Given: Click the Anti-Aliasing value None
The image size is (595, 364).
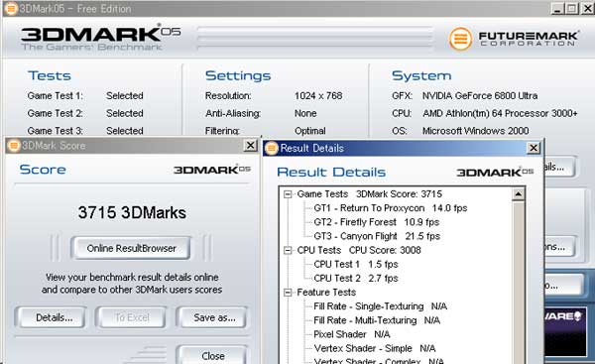Looking at the screenshot, I should coord(305,113).
